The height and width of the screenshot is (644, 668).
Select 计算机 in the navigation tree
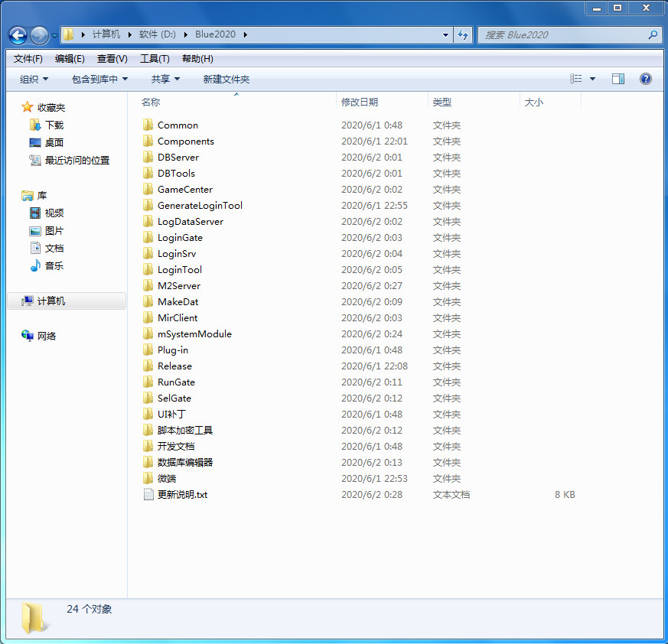pos(51,301)
